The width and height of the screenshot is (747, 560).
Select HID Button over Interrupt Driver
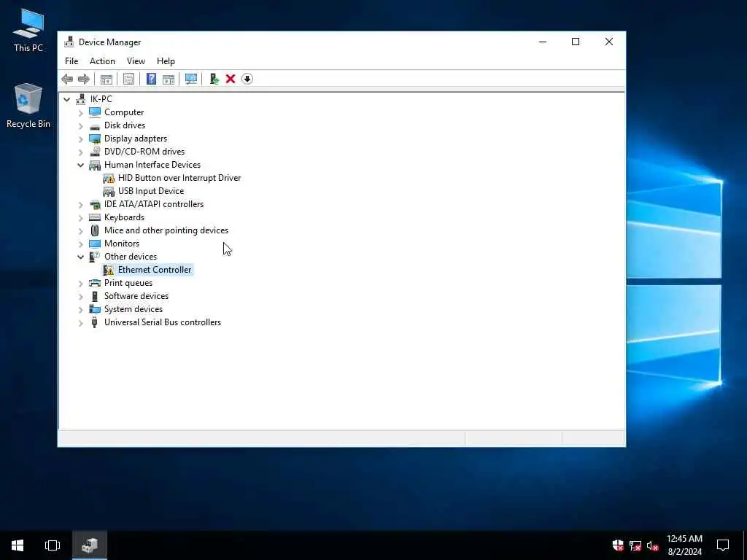click(x=179, y=178)
